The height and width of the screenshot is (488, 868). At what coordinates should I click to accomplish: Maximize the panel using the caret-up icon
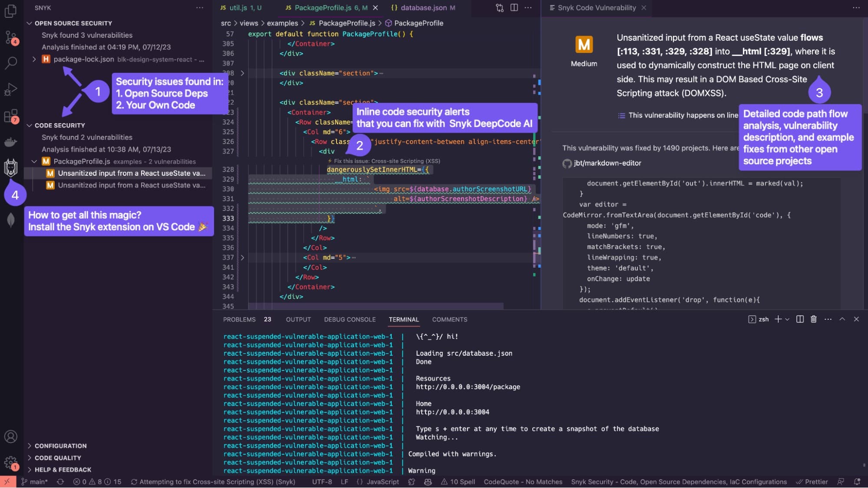(x=842, y=319)
